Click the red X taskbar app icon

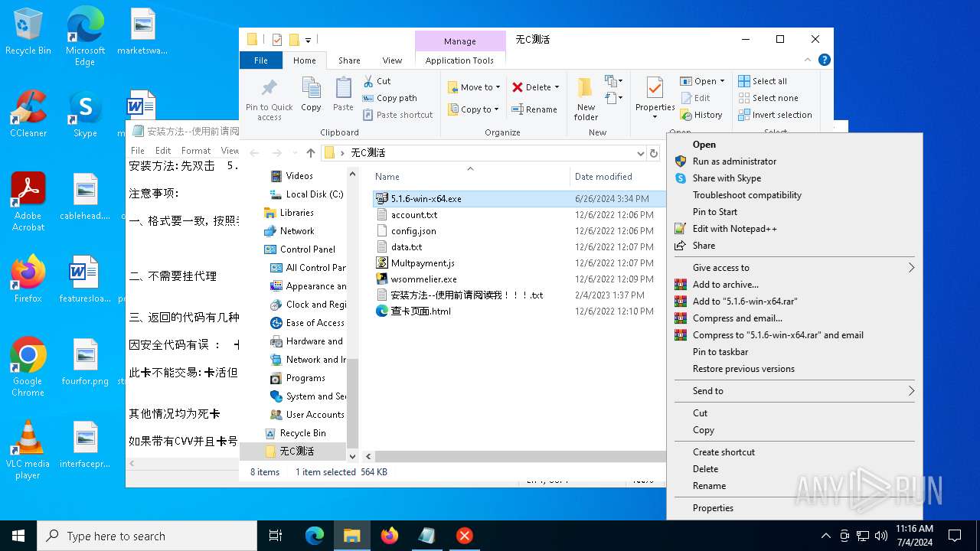point(465,536)
